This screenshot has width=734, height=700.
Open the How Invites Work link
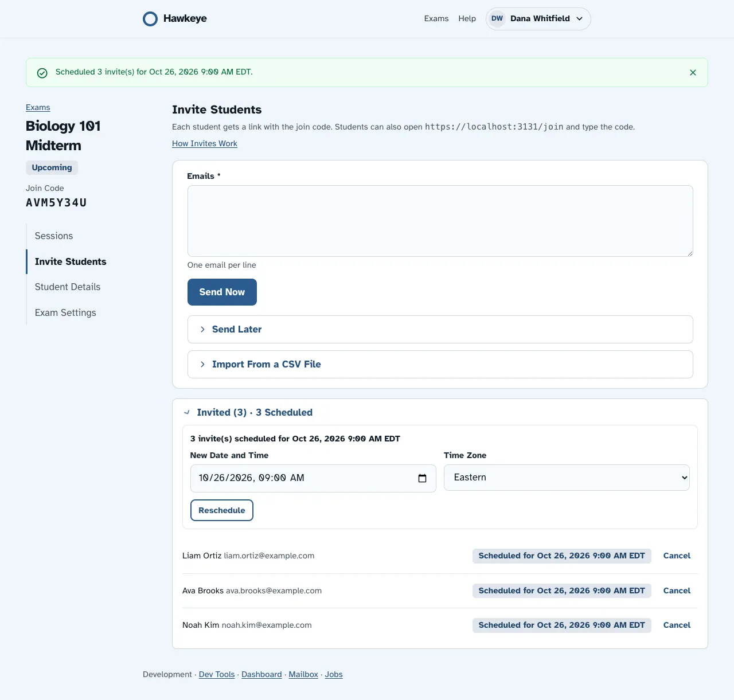coord(205,143)
